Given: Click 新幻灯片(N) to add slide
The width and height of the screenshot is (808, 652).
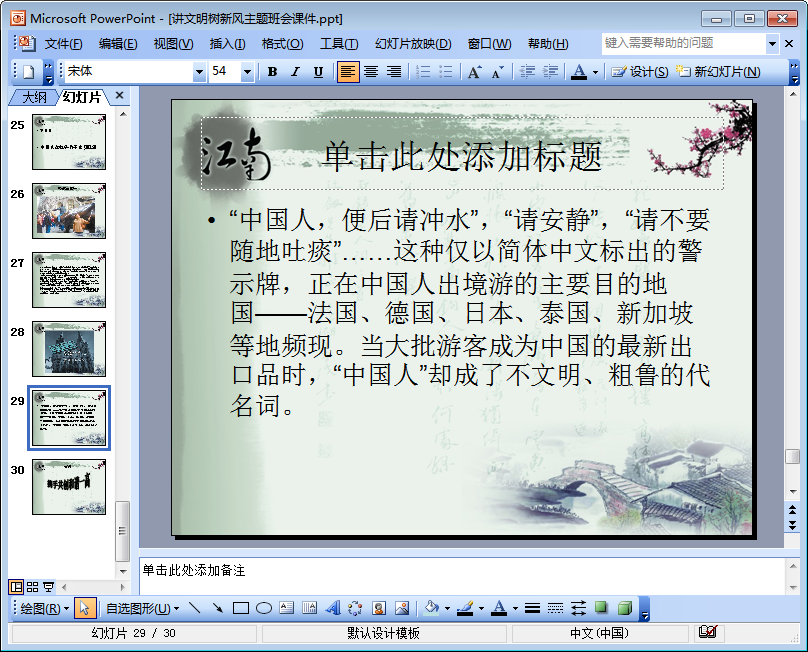Looking at the screenshot, I should (718, 72).
